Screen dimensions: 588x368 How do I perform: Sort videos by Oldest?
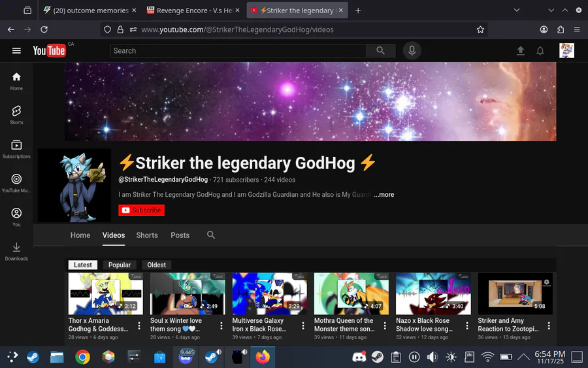tap(156, 265)
